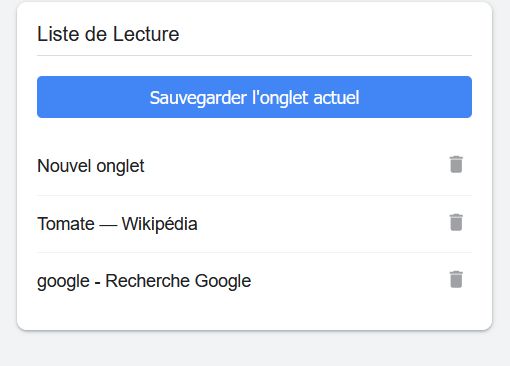Select the last saved item about Google search
510x366 pixels.
pyautogui.click(x=144, y=281)
